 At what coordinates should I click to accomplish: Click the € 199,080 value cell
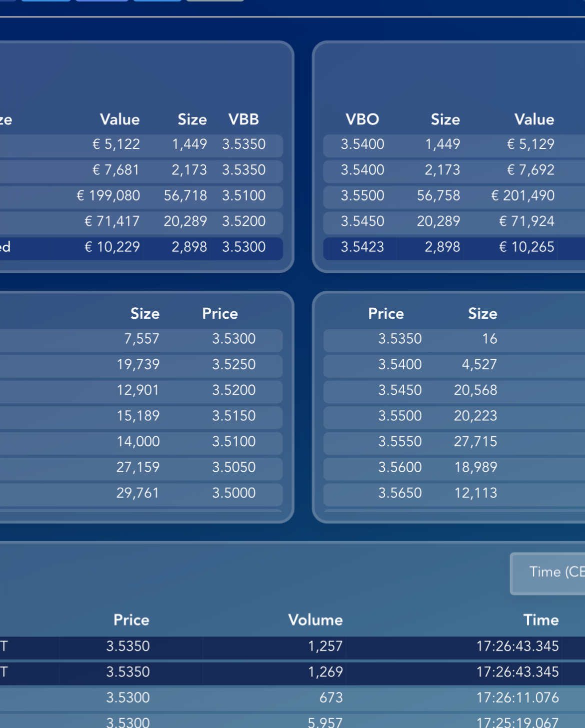pos(108,195)
